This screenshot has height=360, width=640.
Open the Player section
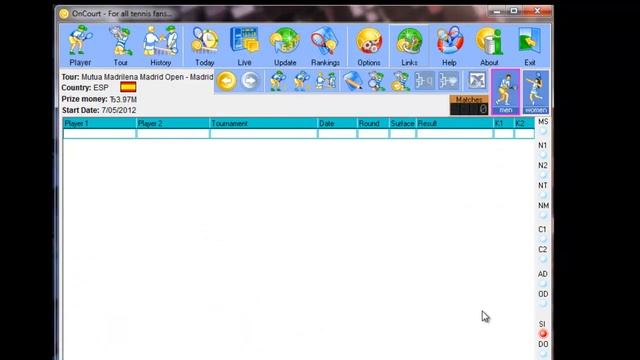[80, 46]
